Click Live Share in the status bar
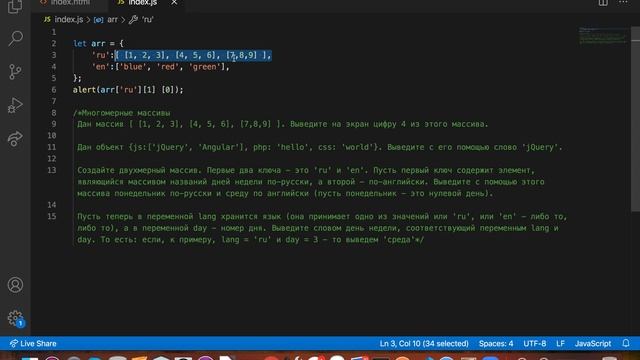 [33, 344]
